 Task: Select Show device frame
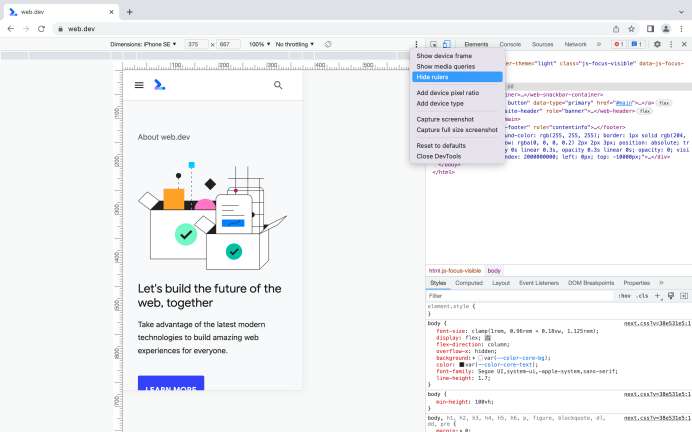(457, 56)
